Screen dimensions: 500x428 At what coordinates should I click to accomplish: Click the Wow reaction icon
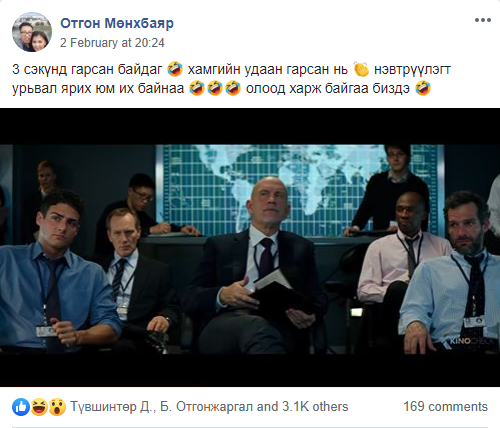pyautogui.click(x=57, y=407)
